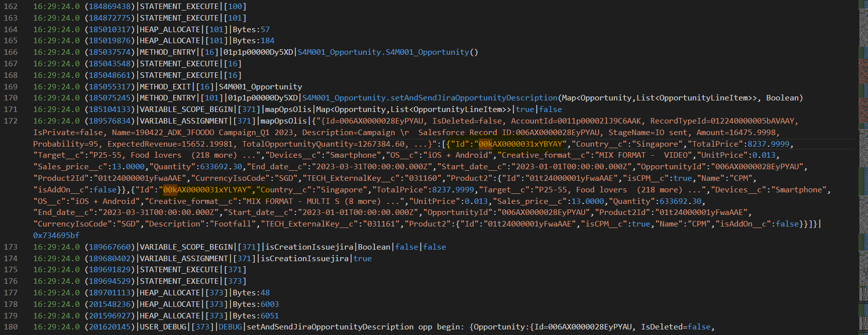
Task: Click timestamp (189576834) on line 172
Action: (110, 121)
